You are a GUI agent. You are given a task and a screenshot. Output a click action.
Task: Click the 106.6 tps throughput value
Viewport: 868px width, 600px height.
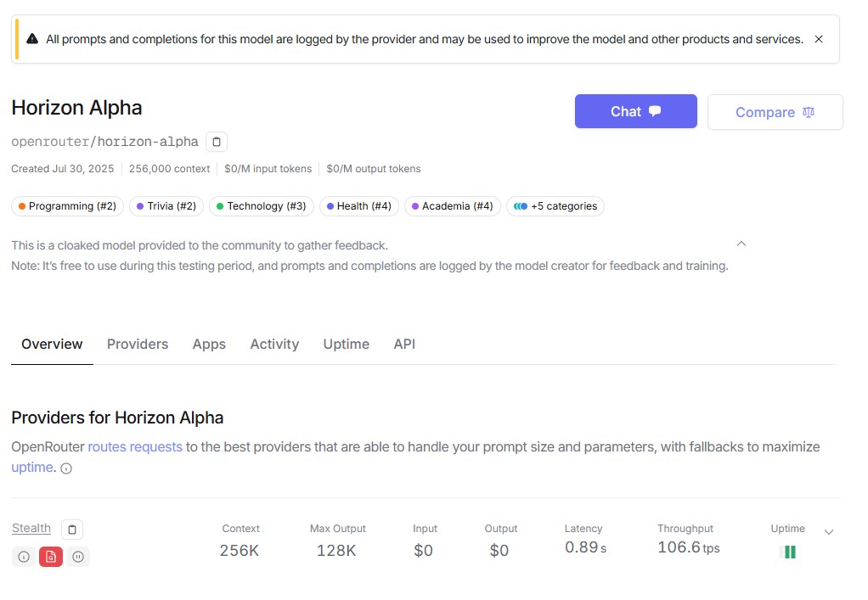(x=689, y=547)
